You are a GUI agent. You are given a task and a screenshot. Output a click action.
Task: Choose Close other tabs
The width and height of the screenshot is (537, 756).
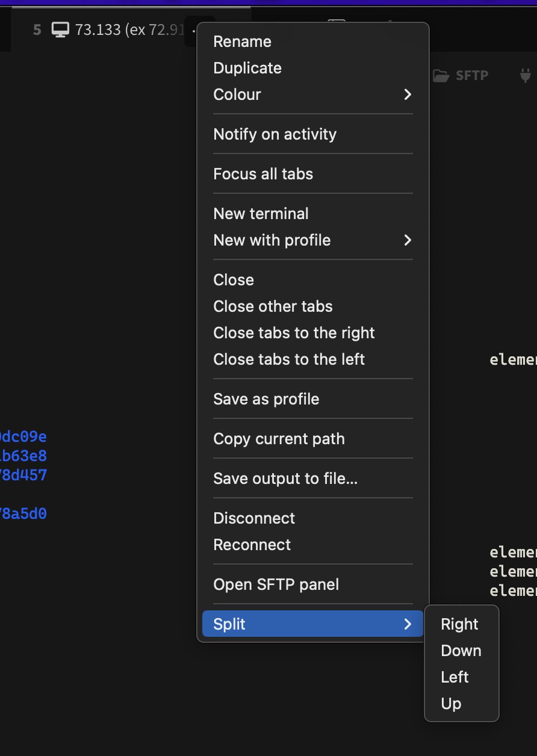tap(273, 306)
